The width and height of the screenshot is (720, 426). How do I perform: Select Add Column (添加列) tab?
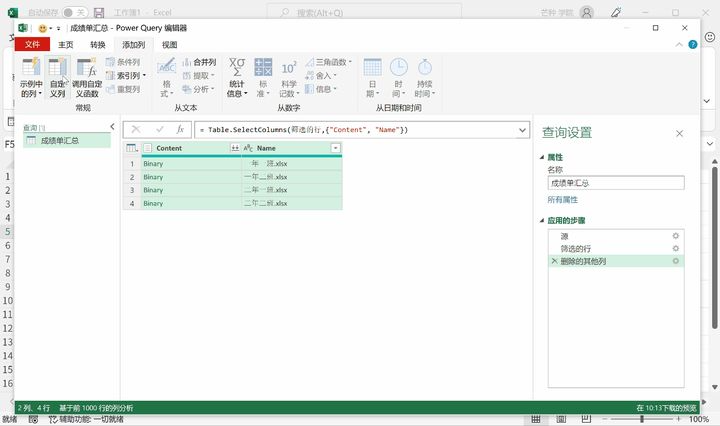(x=134, y=45)
